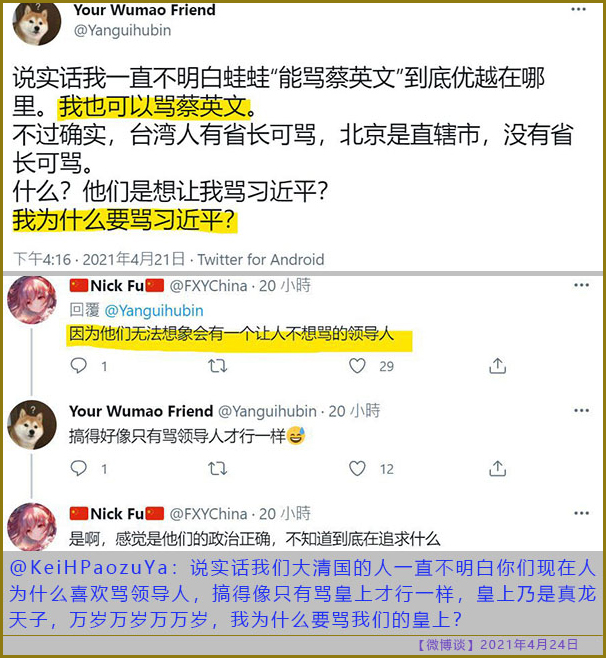The width and height of the screenshot is (606, 658).
Task: Open the Twitter for Android source link
Action: pos(261,259)
